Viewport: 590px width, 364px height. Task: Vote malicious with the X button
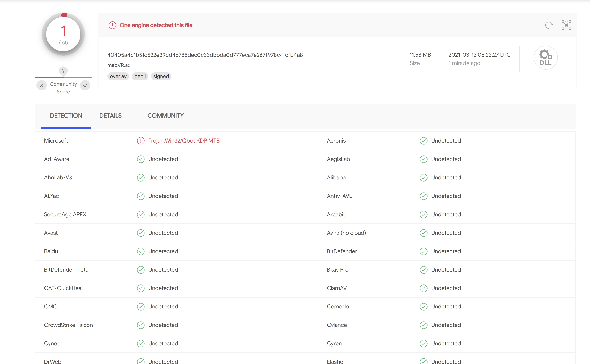pos(42,85)
